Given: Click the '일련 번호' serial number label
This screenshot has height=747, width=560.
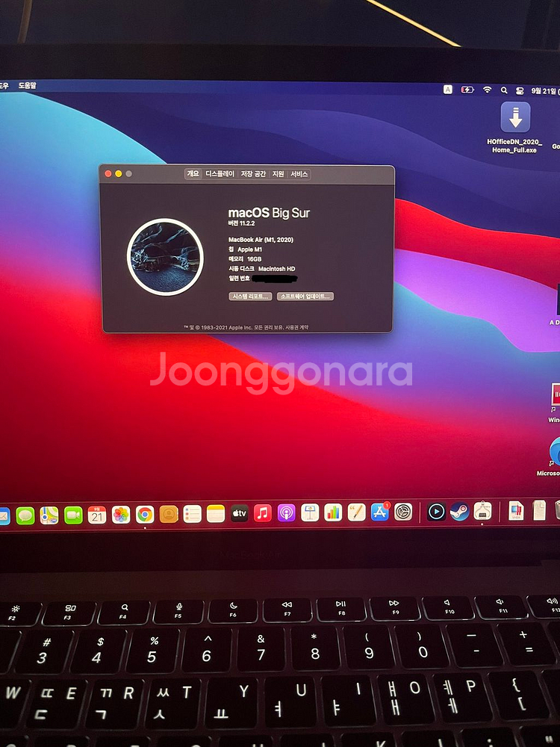Looking at the screenshot, I should click(x=239, y=278).
